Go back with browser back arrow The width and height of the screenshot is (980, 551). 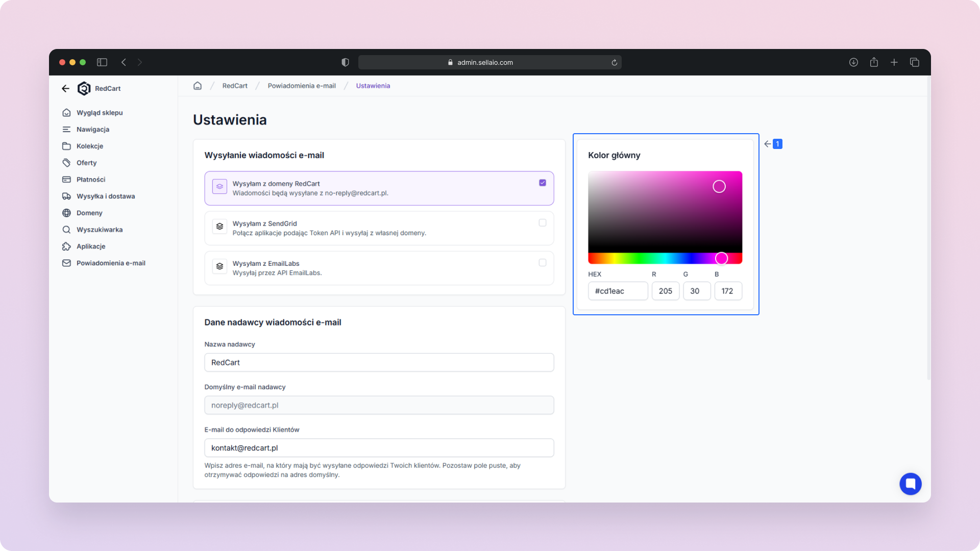(124, 62)
